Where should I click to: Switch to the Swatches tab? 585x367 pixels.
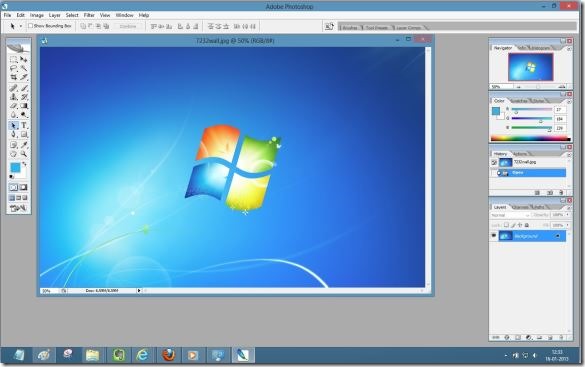pyautogui.click(x=519, y=101)
